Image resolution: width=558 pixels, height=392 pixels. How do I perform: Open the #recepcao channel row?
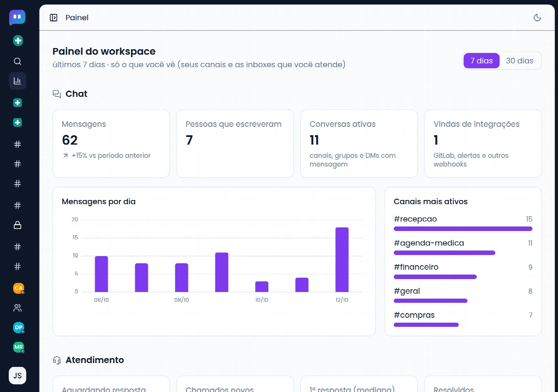click(463, 223)
